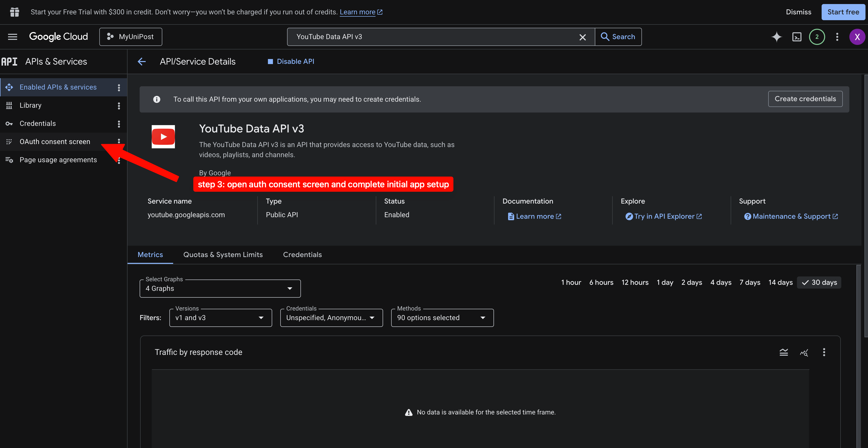Image resolution: width=868 pixels, height=448 pixels.
Task: Click the gift icon in trial banner
Action: (x=14, y=12)
